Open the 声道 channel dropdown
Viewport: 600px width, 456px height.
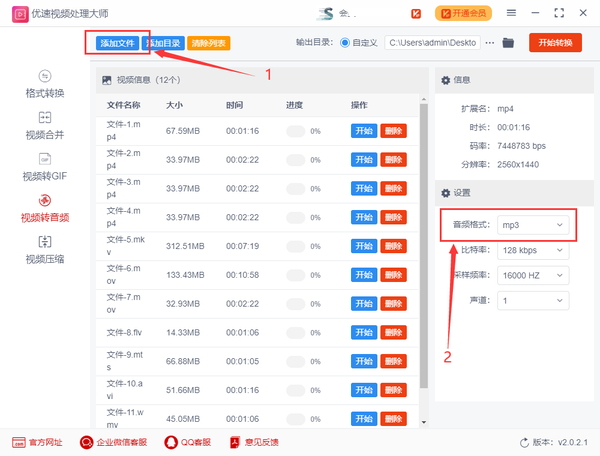coord(533,301)
